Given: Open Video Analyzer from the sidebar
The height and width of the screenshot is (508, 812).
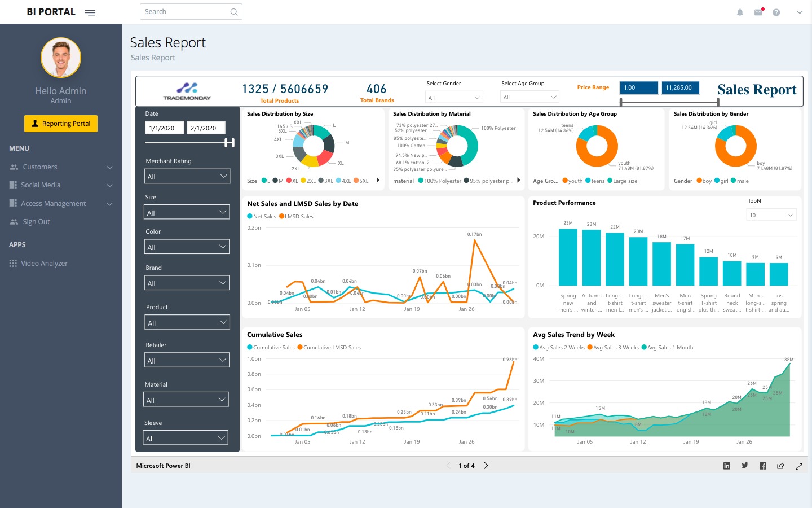Looking at the screenshot, I should [44, 264].
